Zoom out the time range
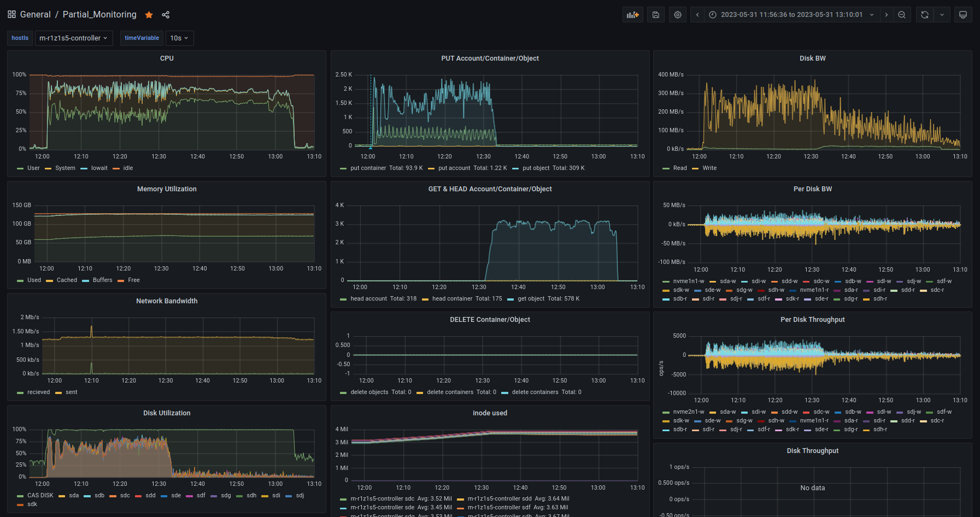Screen dimensions: 980x517 tap(902, 15)
